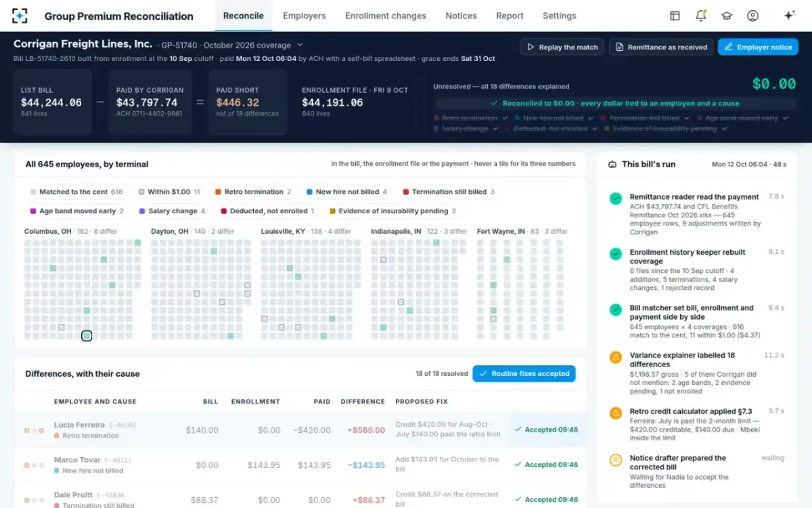Click the three-dot marker beside Lucia Ferreira

click(34, 430)
